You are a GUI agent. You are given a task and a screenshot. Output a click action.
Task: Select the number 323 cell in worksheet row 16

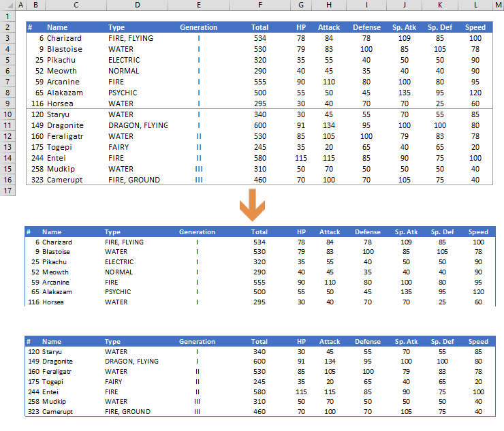(x=35, y=180)
